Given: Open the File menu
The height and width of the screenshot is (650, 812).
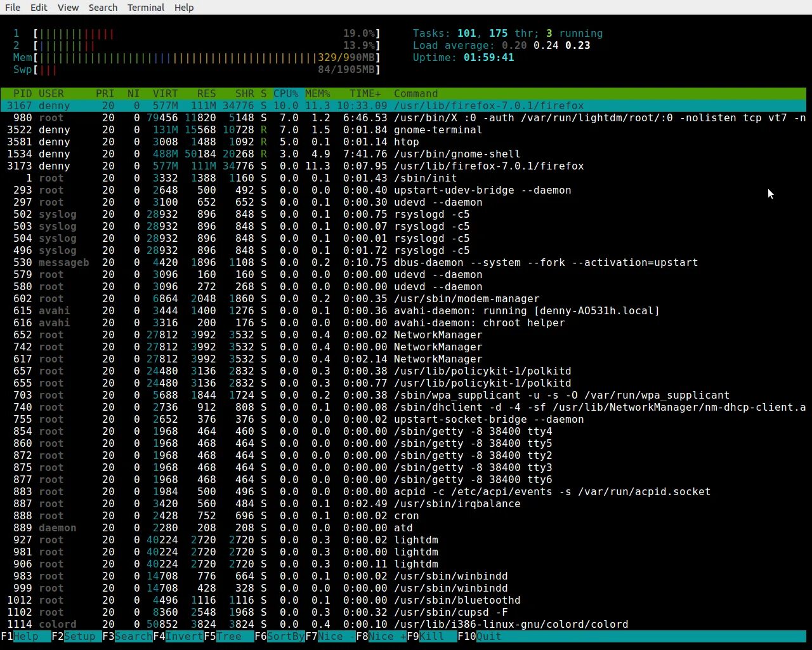Looking at the screenshot, I should [x=12, y=8].
